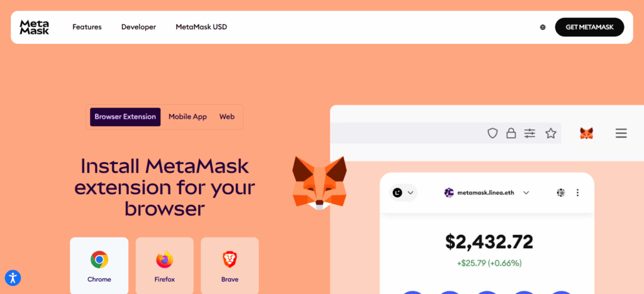Viewport: 644px width, 294px height.
Task: Choose the Chrome browser card
Action: 99,266
